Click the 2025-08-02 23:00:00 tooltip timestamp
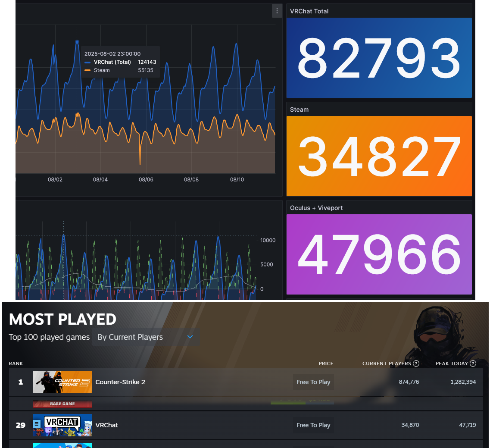This screenshot has height=448, width=493. (112, 54)
